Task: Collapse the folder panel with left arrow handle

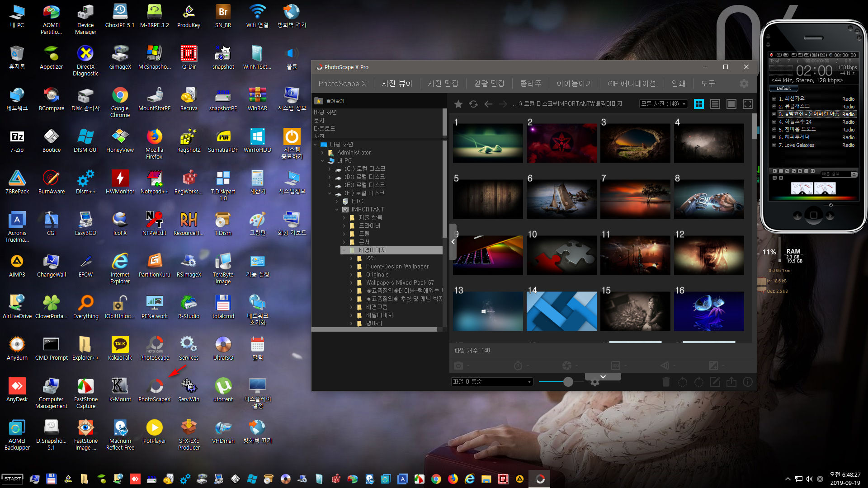Action: pos(453,242)
